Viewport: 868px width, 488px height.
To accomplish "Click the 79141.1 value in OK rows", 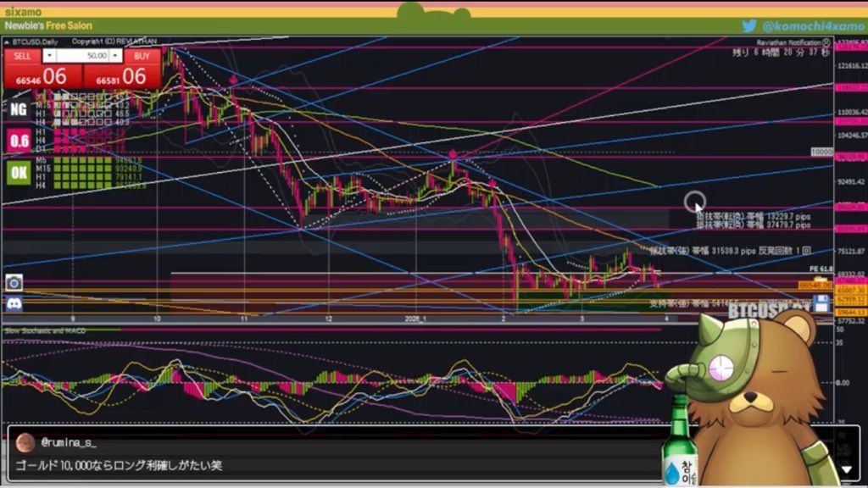I will click(129, 177).
